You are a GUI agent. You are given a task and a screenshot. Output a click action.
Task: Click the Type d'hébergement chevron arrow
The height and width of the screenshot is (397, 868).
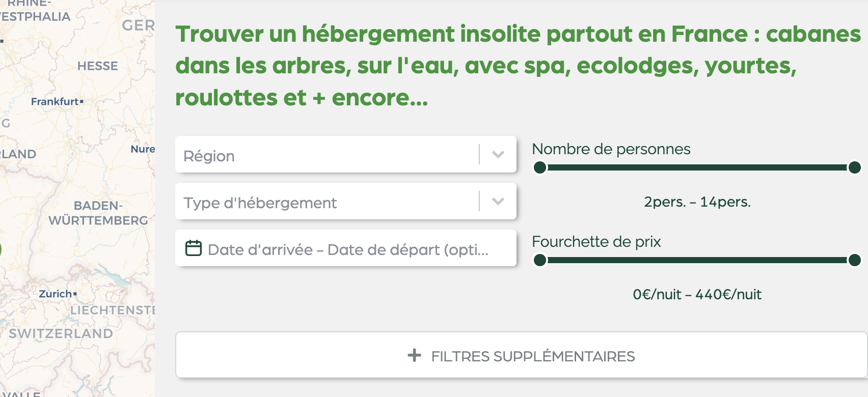(498, 201)
